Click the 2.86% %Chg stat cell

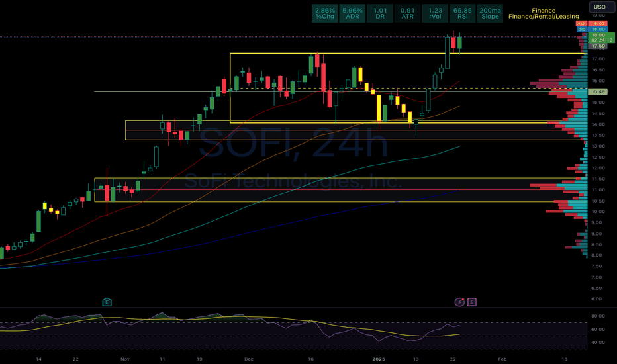coord(325,13)
